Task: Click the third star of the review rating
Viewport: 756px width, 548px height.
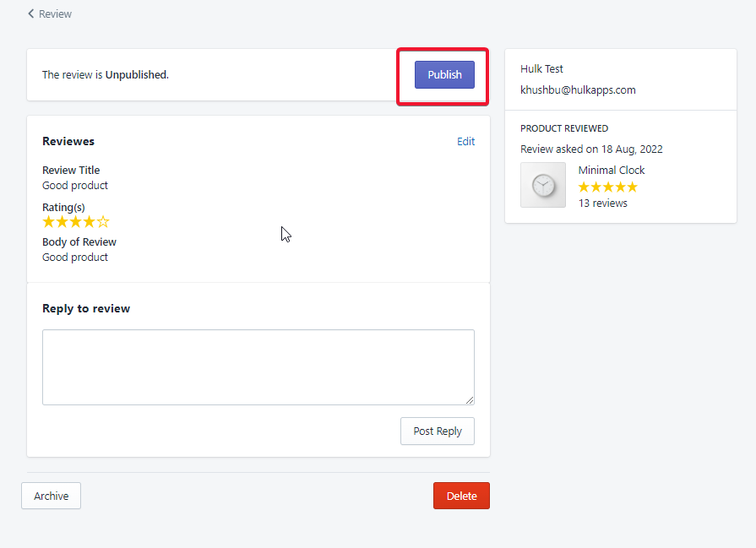Action: 76,222
